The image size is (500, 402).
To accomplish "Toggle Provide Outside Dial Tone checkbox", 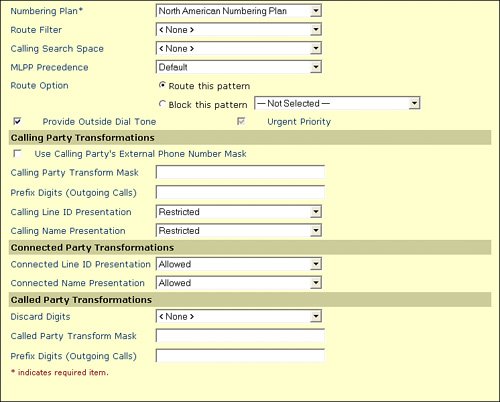I will pos(17,121).
